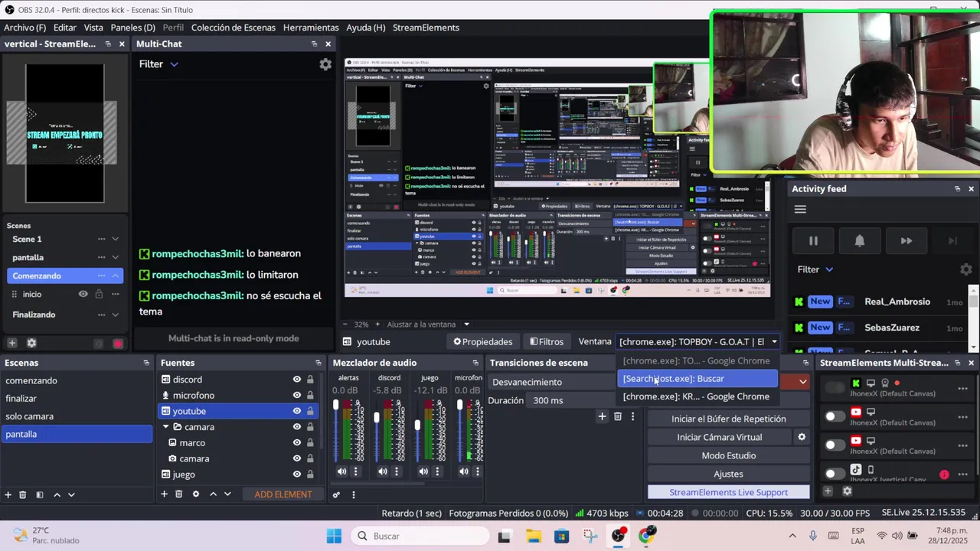Open Ventana window selection combo box
The image size is (980, 551).
[698, 342]
